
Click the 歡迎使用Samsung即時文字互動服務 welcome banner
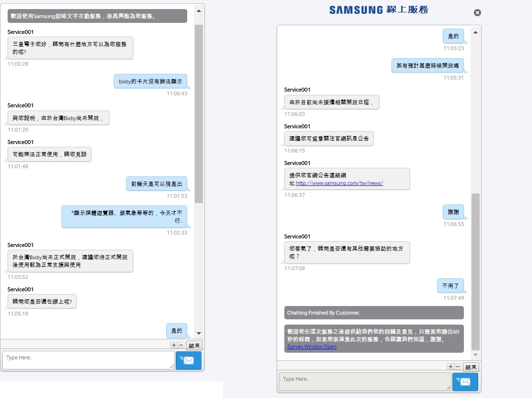coord(97,16)
